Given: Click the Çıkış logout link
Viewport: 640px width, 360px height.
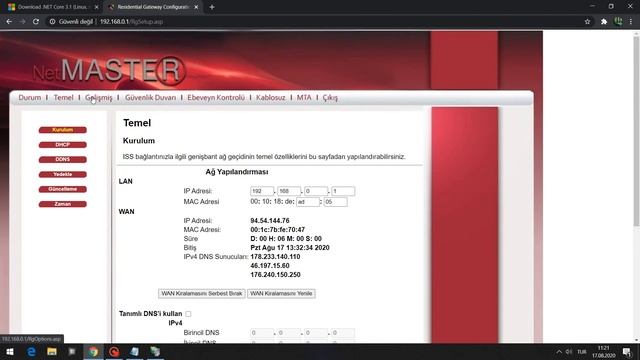Looking at the screenshot, I should 330,98.
